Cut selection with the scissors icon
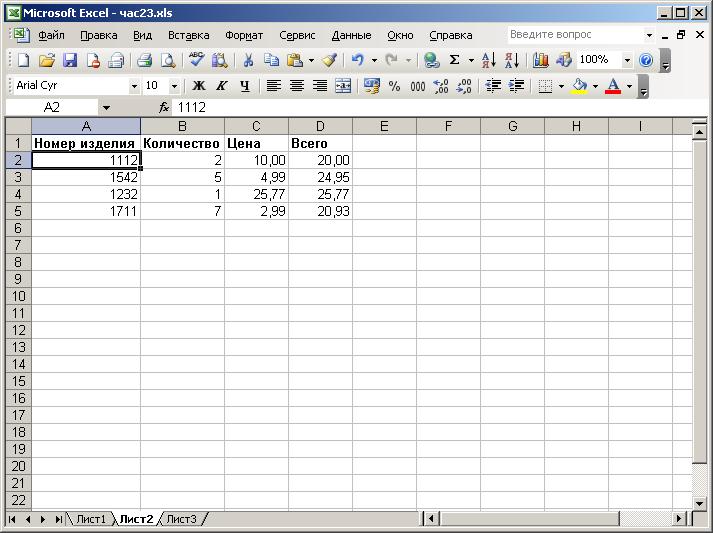Image resolution: width=713 pixels, height=533 pixels. (x=248, y=60)
